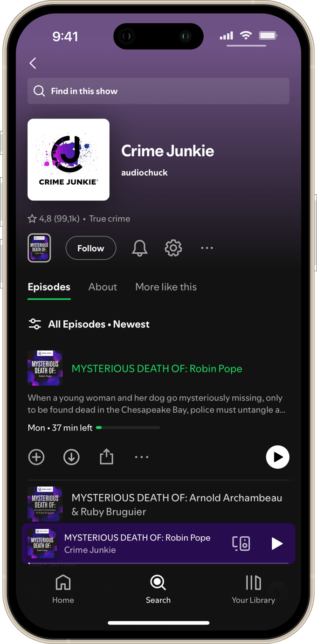This screenshot has width=317, height=644.
Task: Tap Mon • 37 min left text
Action: (60, 428)
